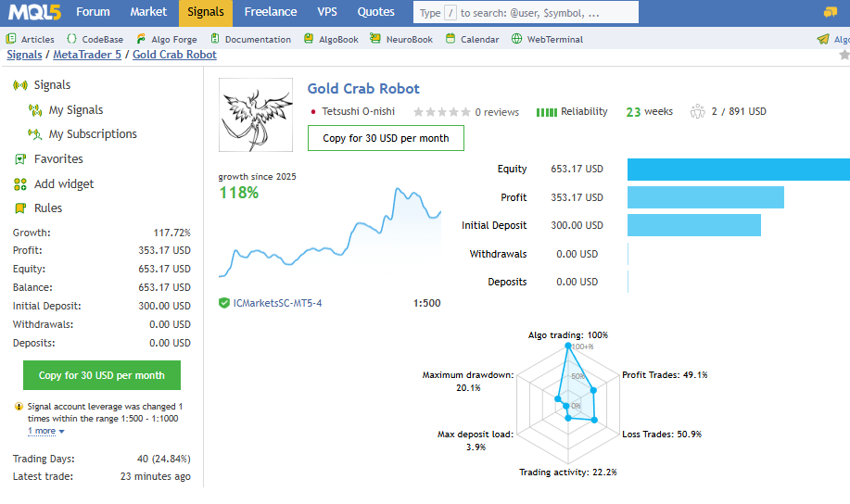
Task: Click the leverage warning icon
Action: pos(19,407)
